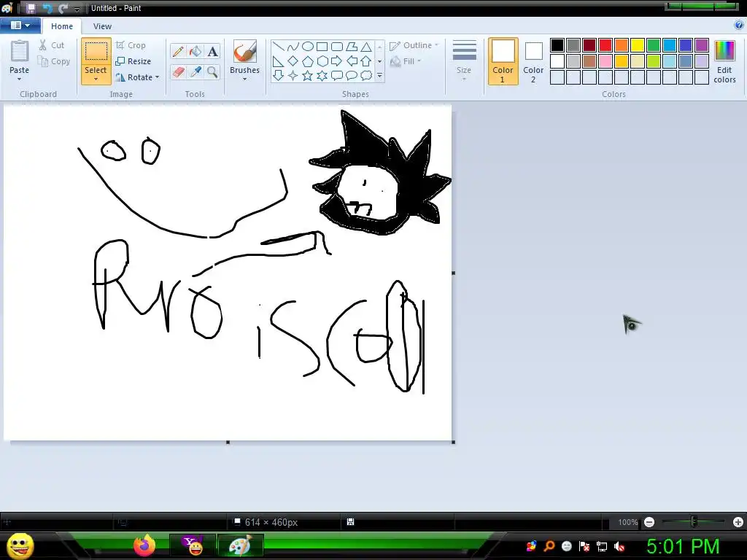Click the zoom in plus button
The width and height of the screenshot is (747, 560).
738,522
